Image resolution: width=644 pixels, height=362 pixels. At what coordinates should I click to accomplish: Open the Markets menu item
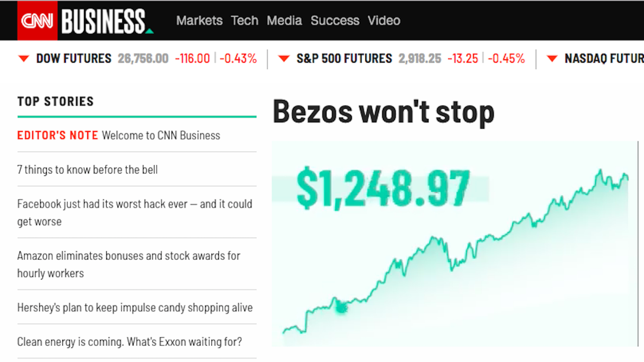point(199,21)
